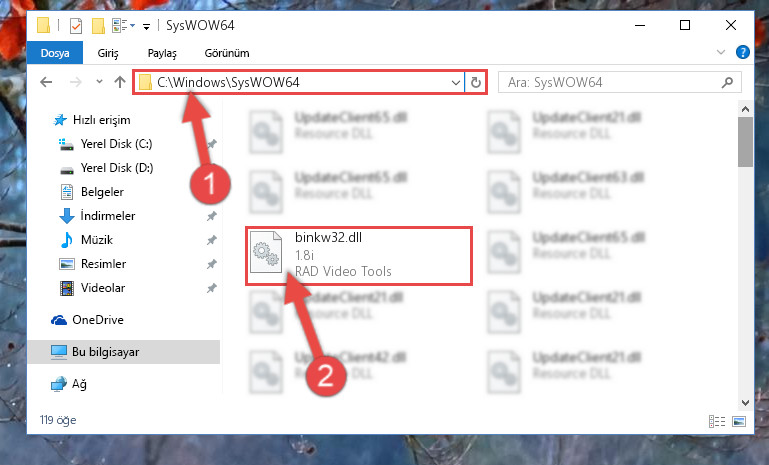Image resolution: width=769 pixels, height=465 pixels.
Task: Select İndirmeler in the navigation pane
Action: 108,216
